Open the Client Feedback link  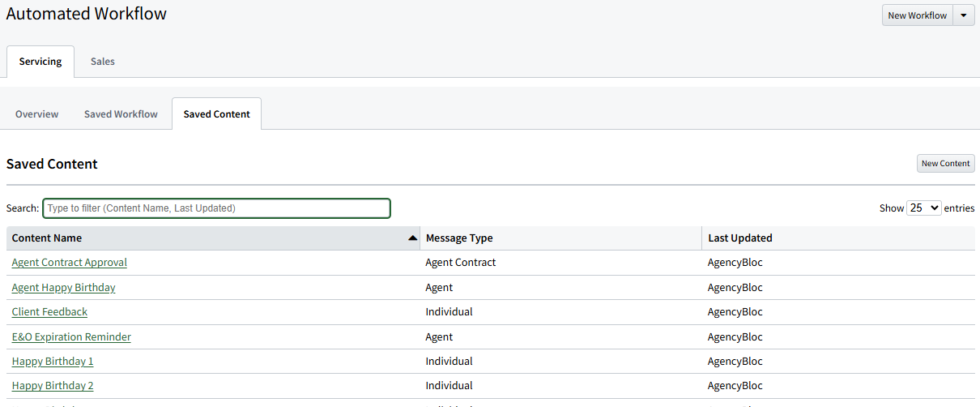coord(49,312)
